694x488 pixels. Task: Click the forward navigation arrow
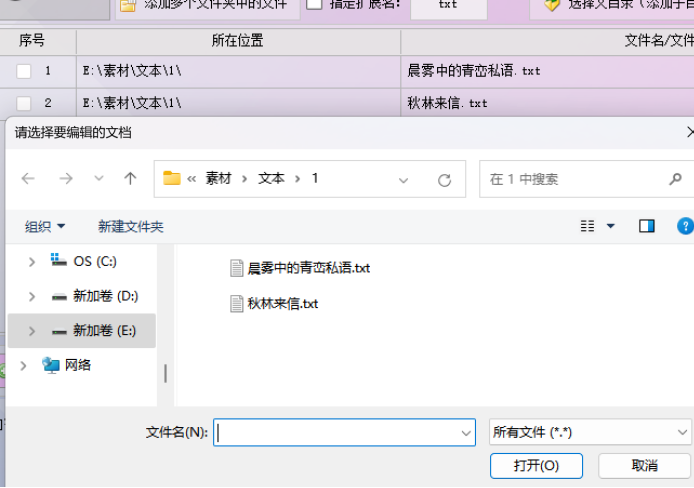pos(65,179)
